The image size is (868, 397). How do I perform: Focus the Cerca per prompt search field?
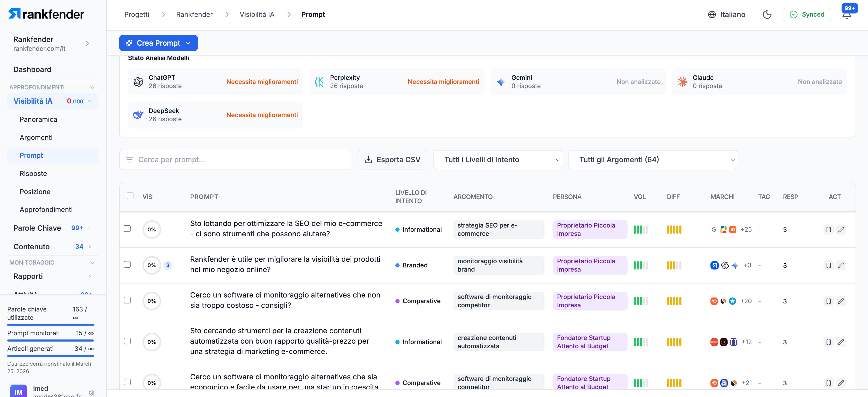pyautogui.click(x=239, y=160)
